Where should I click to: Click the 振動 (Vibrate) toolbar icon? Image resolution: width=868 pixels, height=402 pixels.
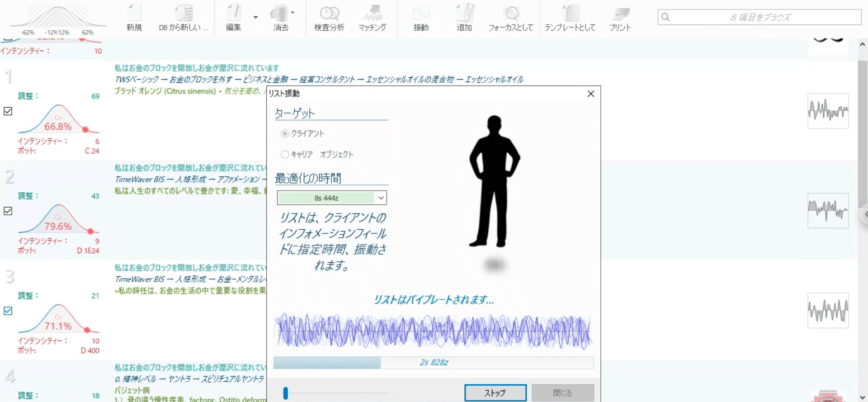(421, 18)
